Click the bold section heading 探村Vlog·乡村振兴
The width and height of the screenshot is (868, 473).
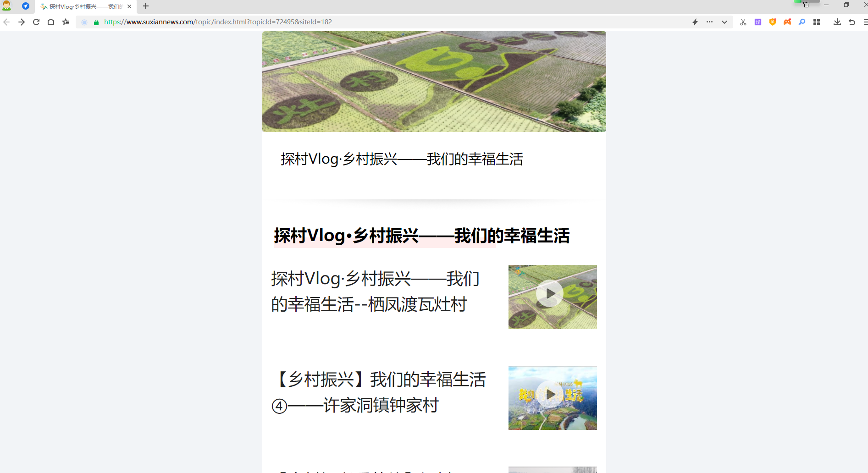click(421, 236)
